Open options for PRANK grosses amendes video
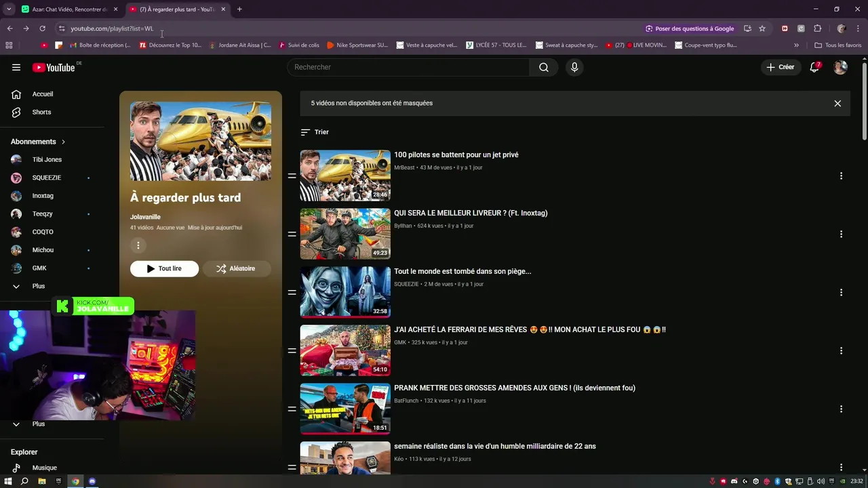This screenshot has width=868, height=488. (841, 409)
